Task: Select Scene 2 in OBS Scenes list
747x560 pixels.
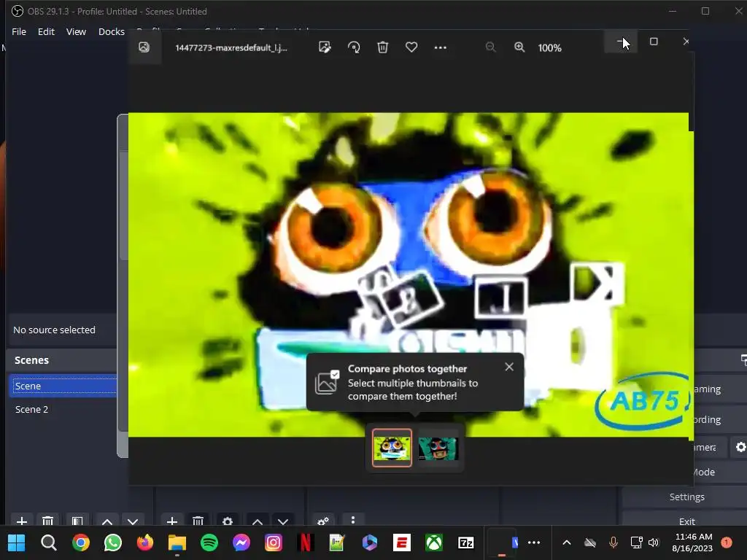Action: 63,410
